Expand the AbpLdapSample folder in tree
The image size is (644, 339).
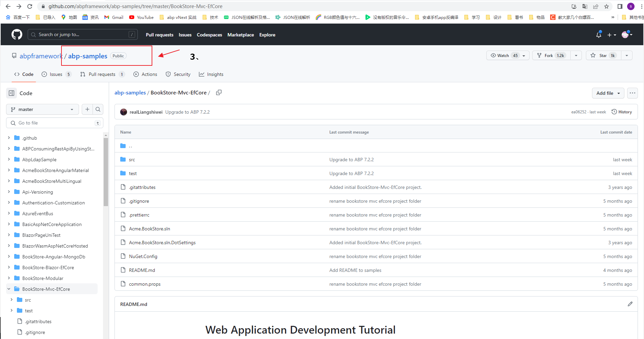coord(9,159)
